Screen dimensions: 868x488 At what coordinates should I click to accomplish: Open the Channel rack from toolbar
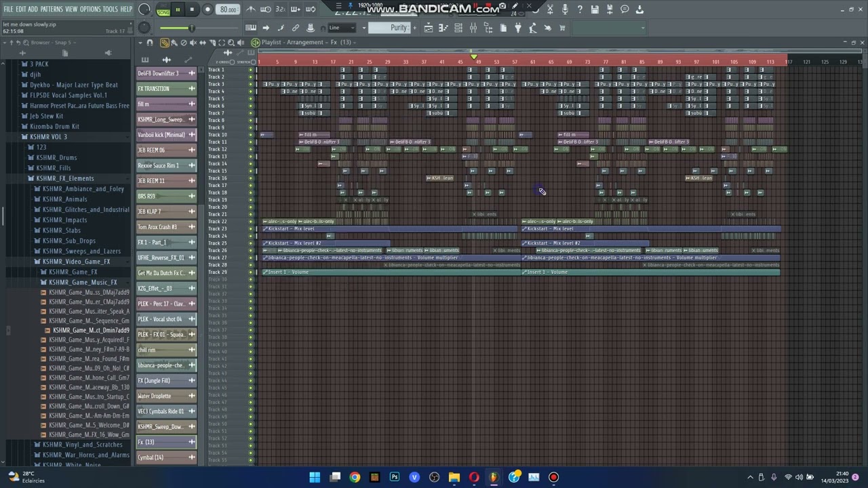pyautogui.click(x=458, y=28)
